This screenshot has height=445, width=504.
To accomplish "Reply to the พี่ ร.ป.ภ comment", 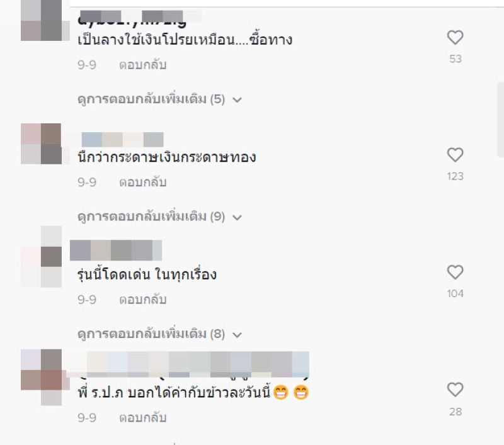I will [143, 417].
